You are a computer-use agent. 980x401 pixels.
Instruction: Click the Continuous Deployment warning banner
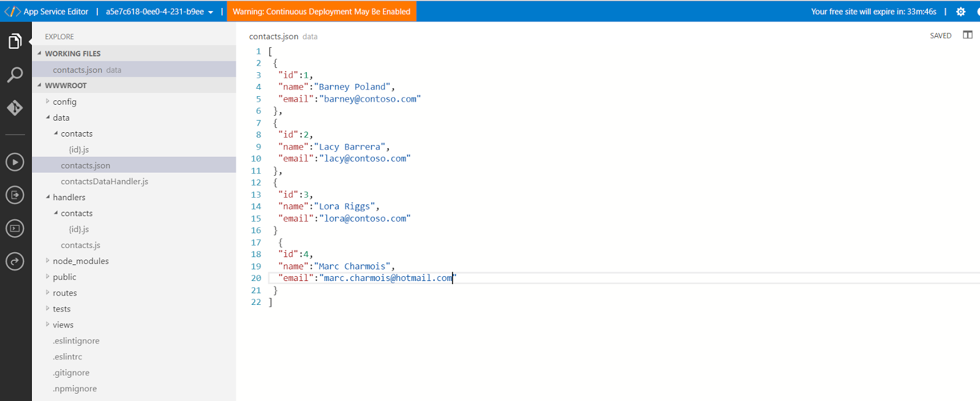pos(322,12)
